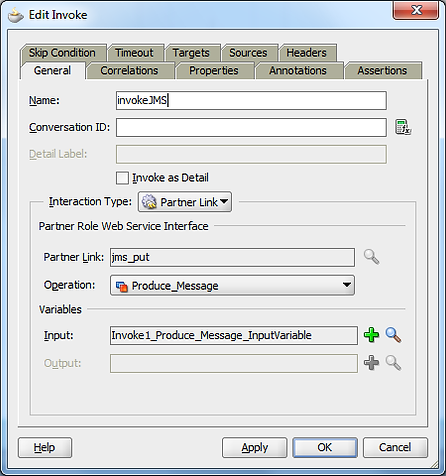Select the General tab
Viewport: 446px width, 476px height.
pos(52,71)
